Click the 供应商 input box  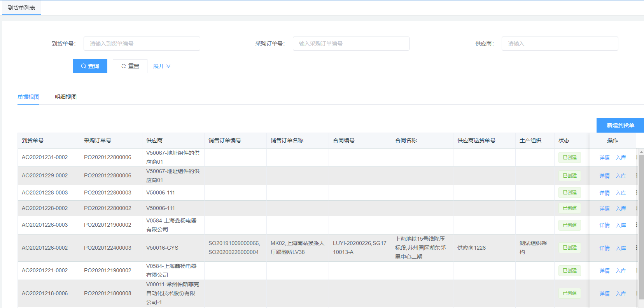click(560, 44)
